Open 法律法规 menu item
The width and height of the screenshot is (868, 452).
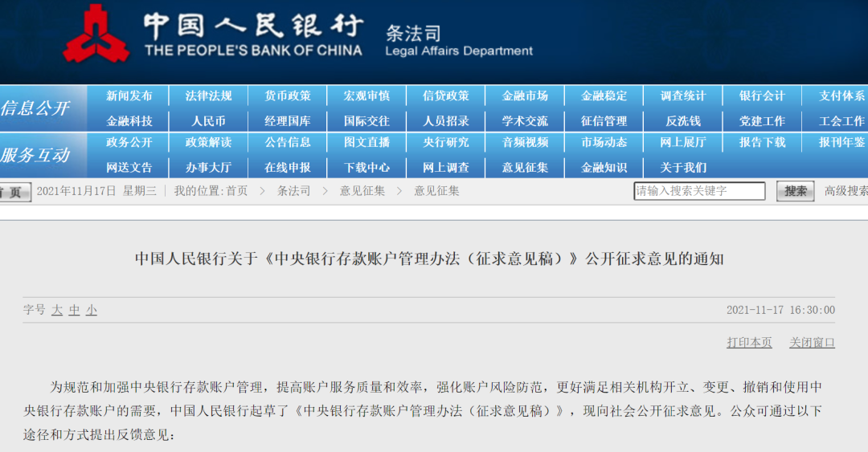click(x=208, y=96)
